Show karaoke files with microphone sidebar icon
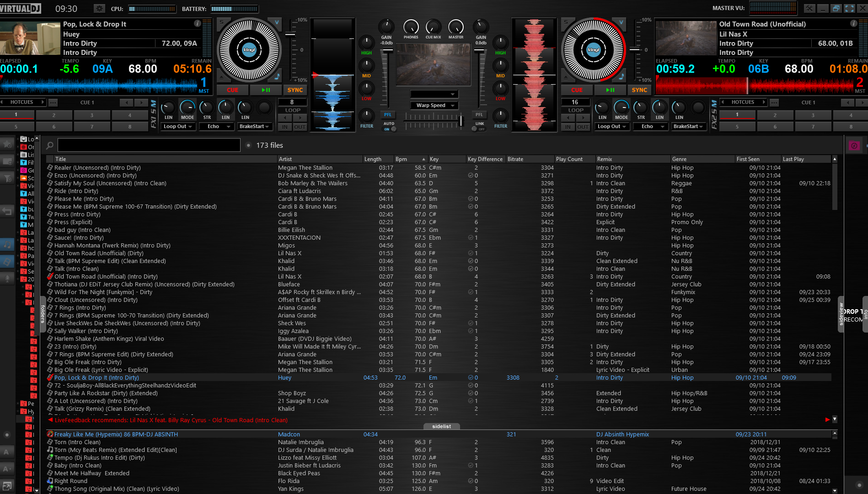Image resolution: width=868 pixels, height=494 pixels. 7,279
